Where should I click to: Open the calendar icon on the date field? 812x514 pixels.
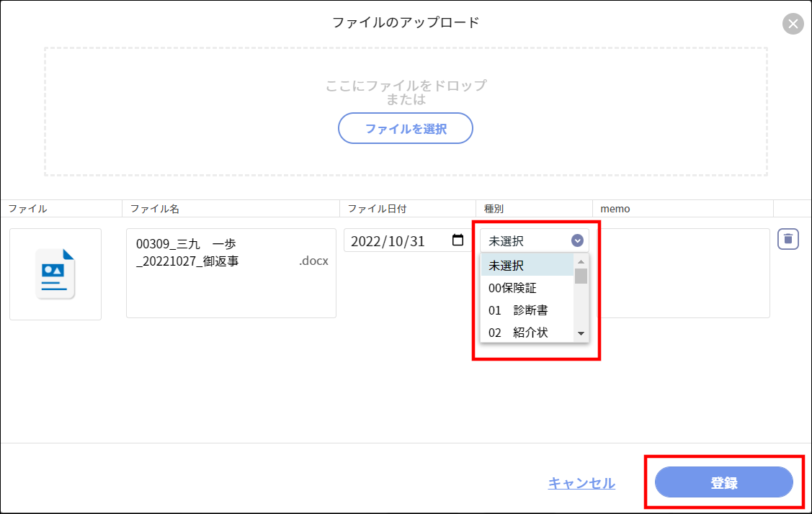tap(458, 240)
